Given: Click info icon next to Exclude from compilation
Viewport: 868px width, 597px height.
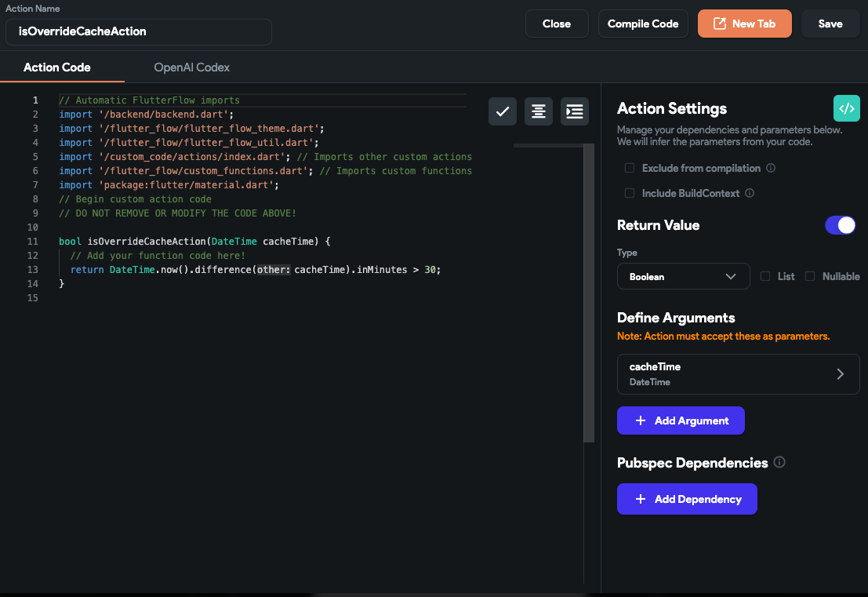Looking at the screenshot, I should [771, 168].
